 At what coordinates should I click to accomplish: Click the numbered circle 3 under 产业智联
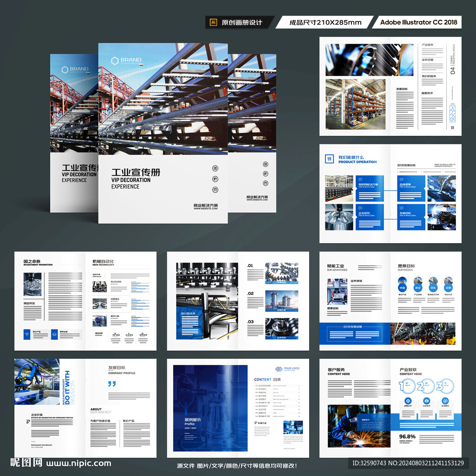[x=445, y=386]
